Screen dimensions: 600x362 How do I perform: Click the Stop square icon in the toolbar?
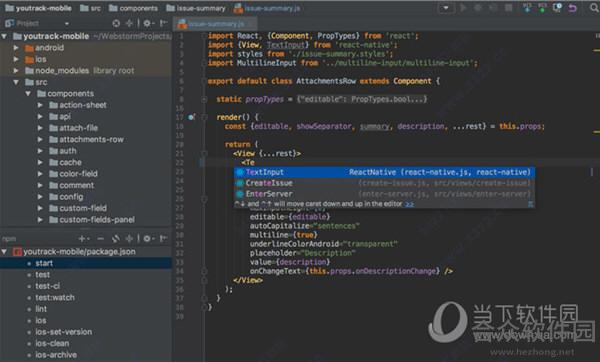[x=509, y=8]
